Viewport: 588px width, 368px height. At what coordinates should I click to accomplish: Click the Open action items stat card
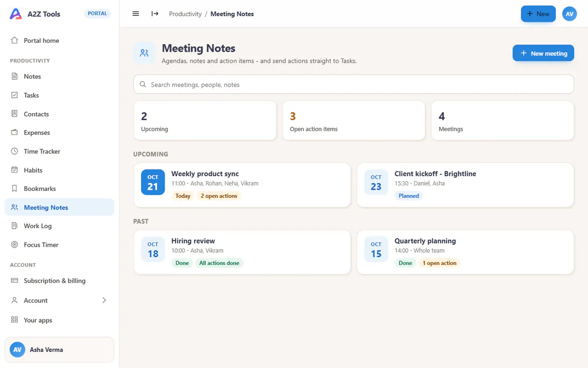pyautogui.click(x=354, y=121)
